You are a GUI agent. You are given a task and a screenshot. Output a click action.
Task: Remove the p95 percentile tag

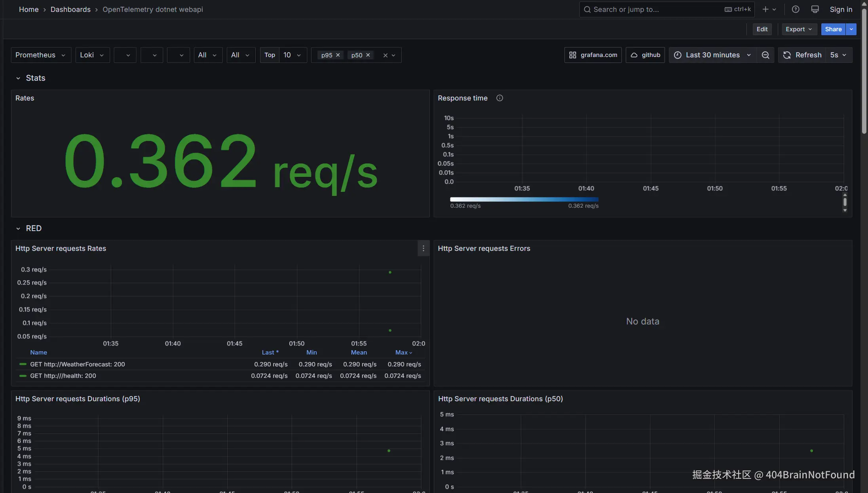(338, 55)
